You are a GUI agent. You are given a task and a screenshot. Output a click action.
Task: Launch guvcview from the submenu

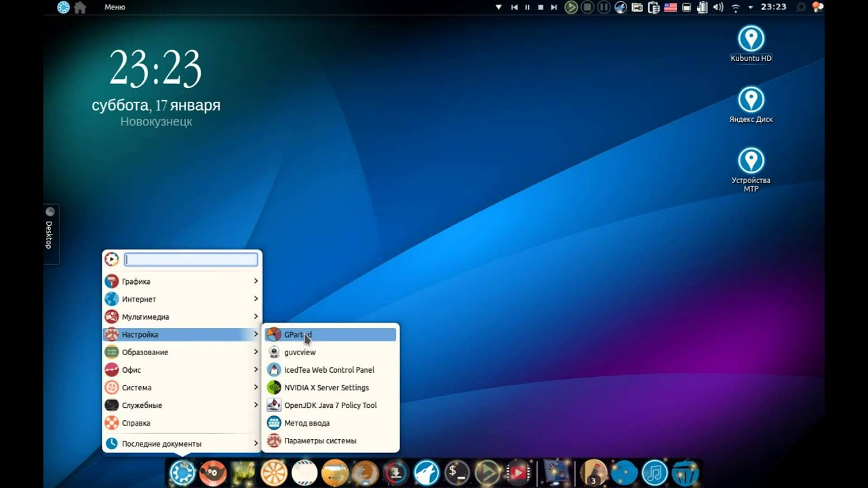[x=330, y=352]
